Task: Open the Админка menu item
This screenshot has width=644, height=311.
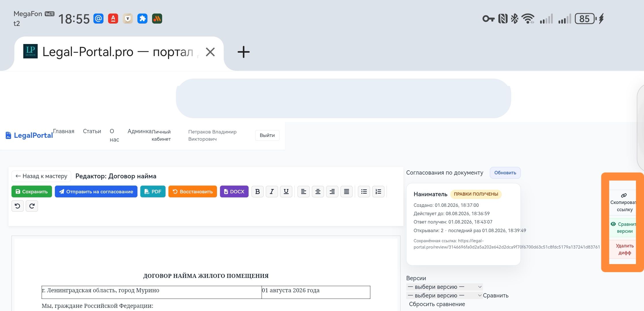Action: (139, 131)
